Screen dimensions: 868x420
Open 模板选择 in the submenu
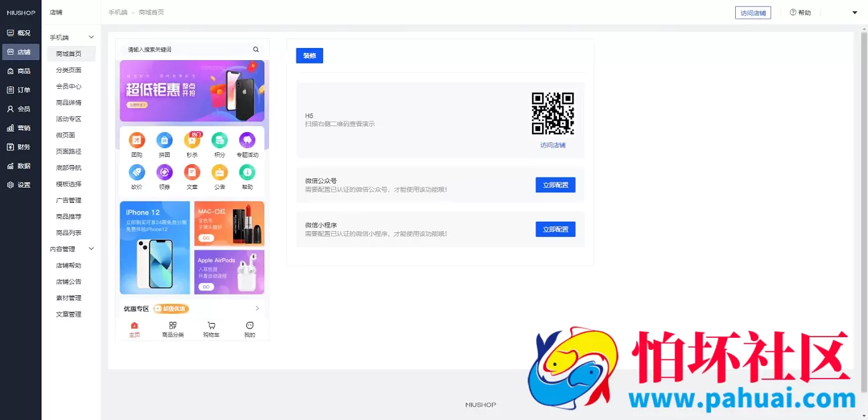[69, 184]
